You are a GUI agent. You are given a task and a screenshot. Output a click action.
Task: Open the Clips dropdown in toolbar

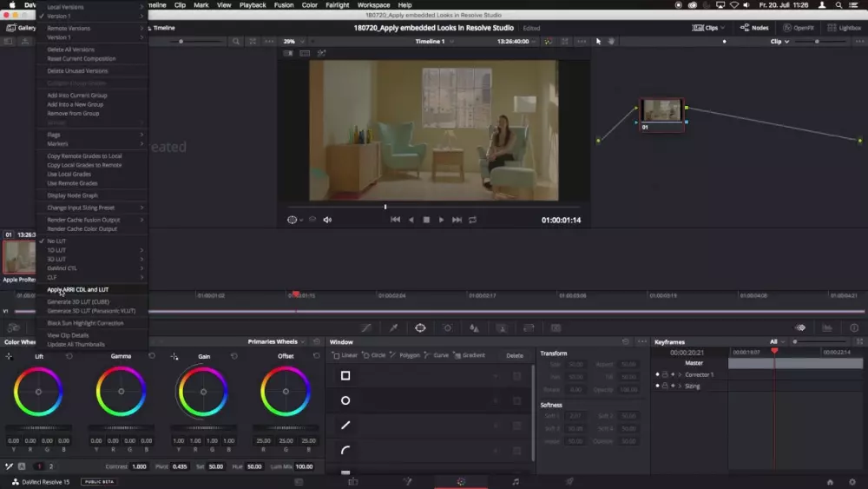(x=710, y=28)
